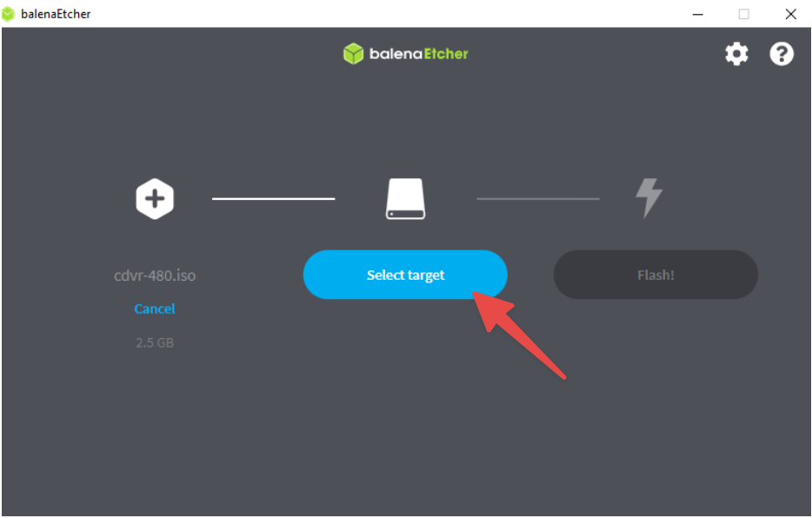Click the hexagon plus image source icon
This screenshot has height=518, width=812.
click(155, 199)
